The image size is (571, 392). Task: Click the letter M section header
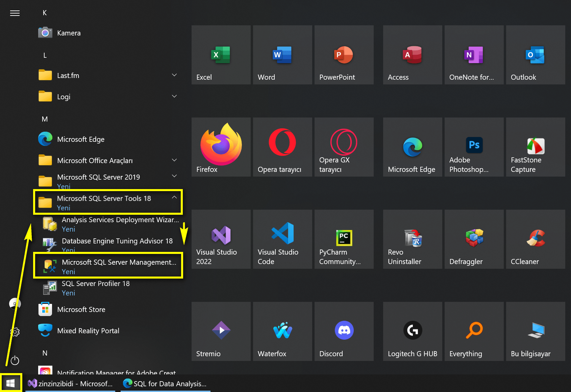tap(45, 119)
